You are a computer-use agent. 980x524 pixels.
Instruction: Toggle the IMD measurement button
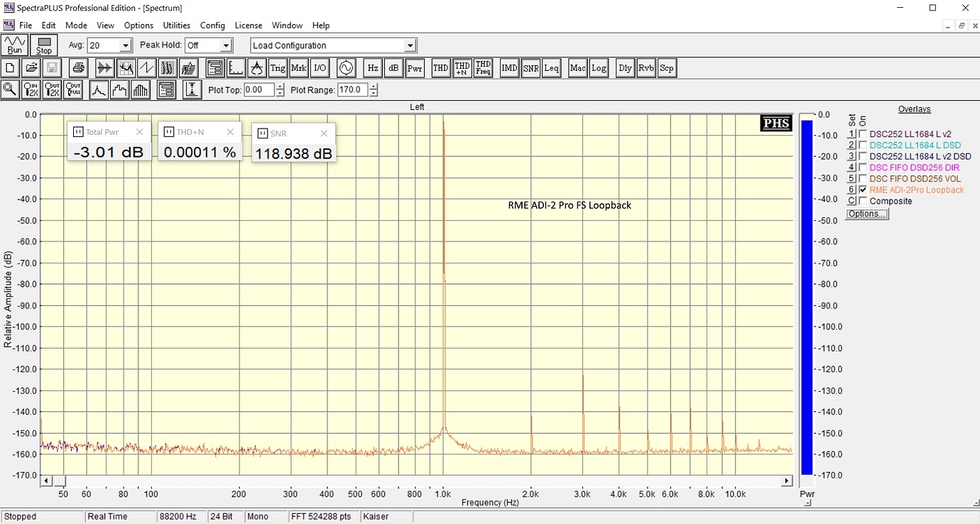(509, 68)
